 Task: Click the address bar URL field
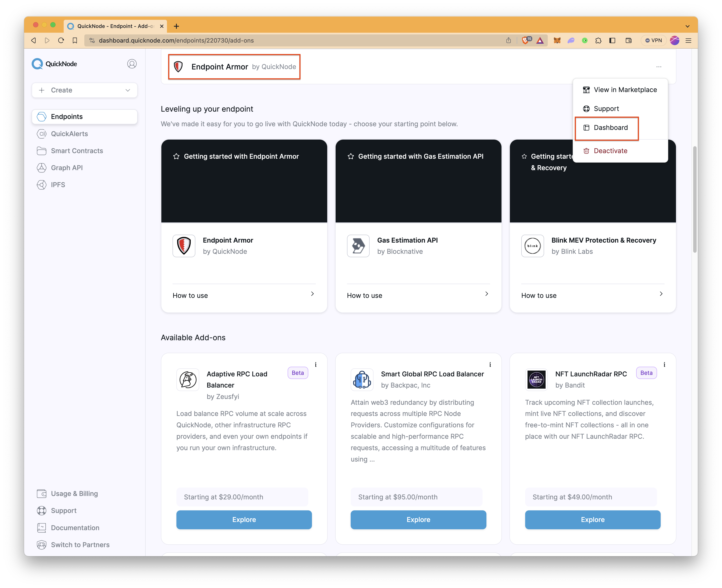(295, 40)
